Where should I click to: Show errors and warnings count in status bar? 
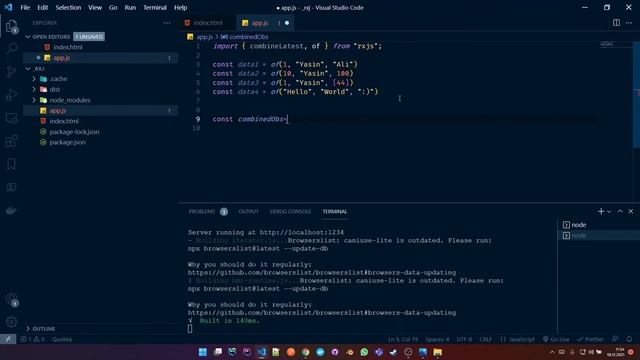(x=32, y=339)
